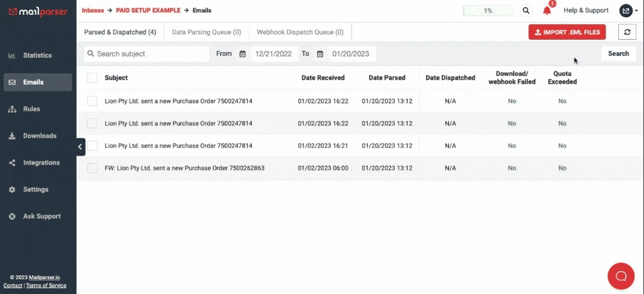Open the red chat support bubble
This screenshot has width=644, height=294.
tap(621, 276)
